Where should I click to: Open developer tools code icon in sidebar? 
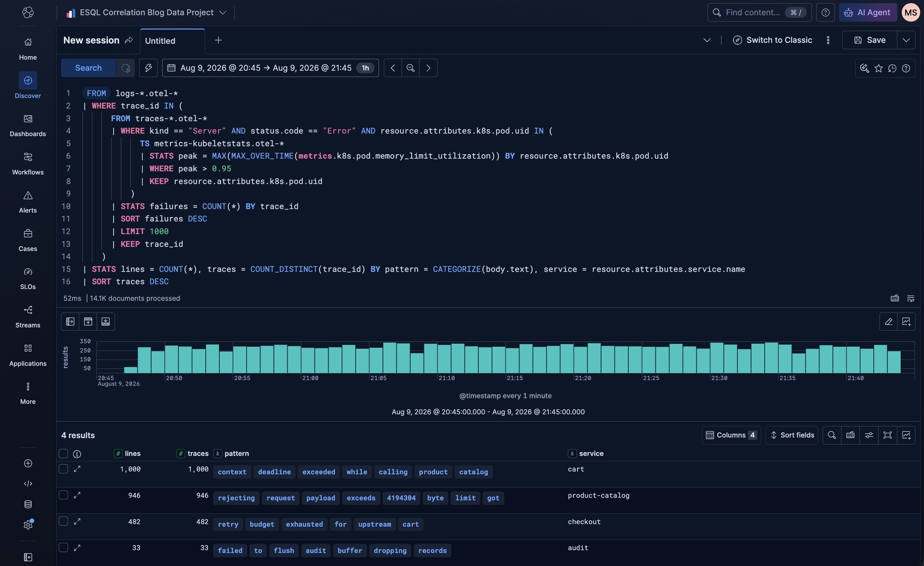tap(28, 483)
